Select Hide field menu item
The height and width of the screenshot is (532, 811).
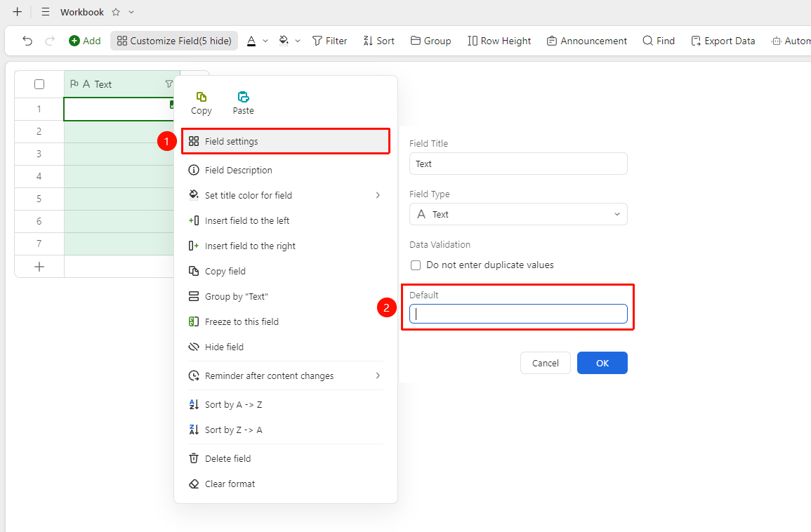coord(286,347)
